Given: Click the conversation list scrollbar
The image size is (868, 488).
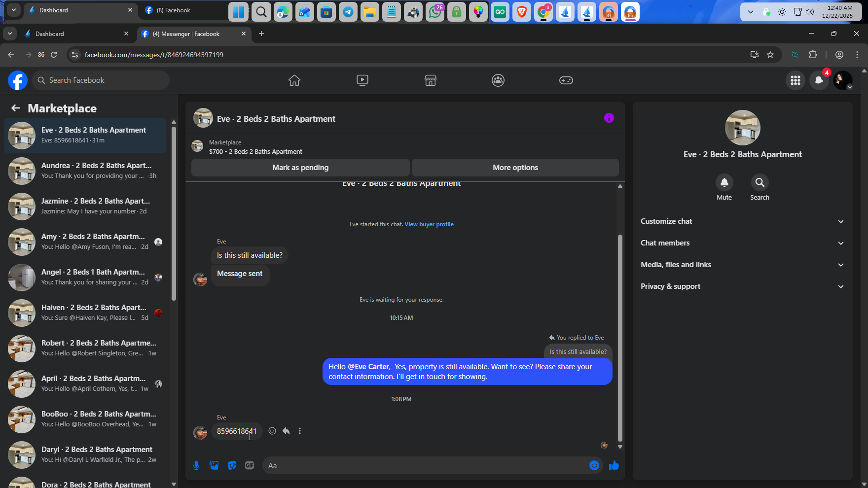Looking at the screenshot, I should click(x=174, y=213).
